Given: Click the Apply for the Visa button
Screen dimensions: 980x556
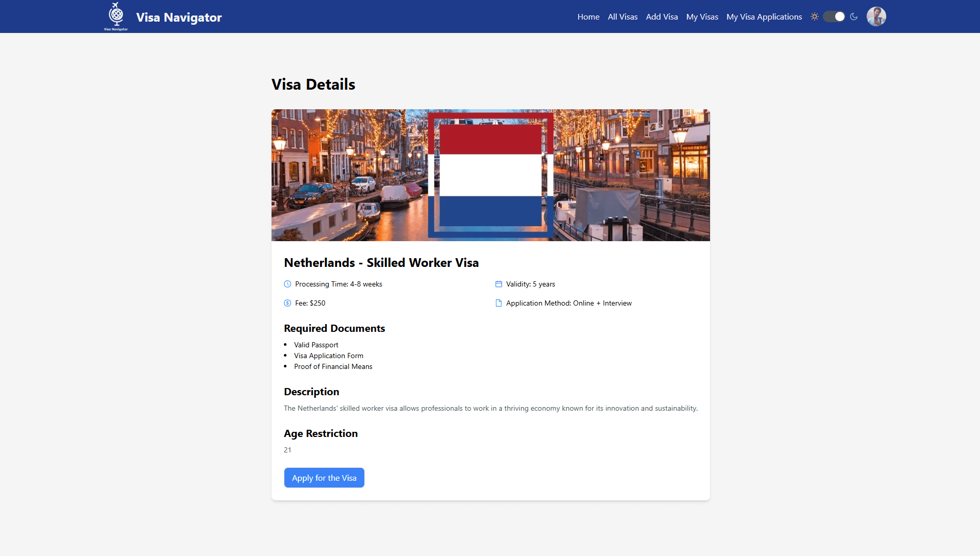Looking at the screenshot, I should tap(324, 478).
